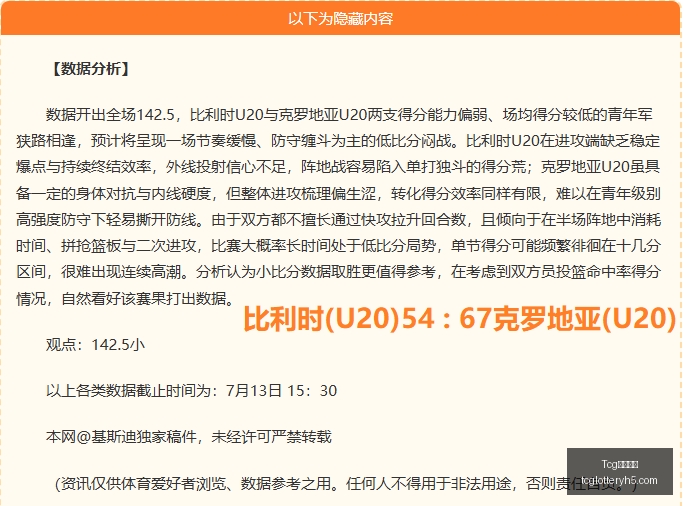
Task: Click the line starting 狭路相逢，预计将呈现
Action: click(338, 141)
